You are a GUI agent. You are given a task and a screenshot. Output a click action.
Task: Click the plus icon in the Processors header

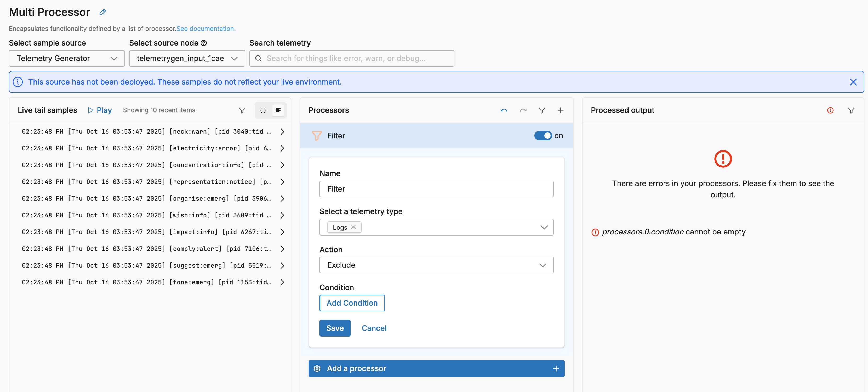(x=560, y=110)
